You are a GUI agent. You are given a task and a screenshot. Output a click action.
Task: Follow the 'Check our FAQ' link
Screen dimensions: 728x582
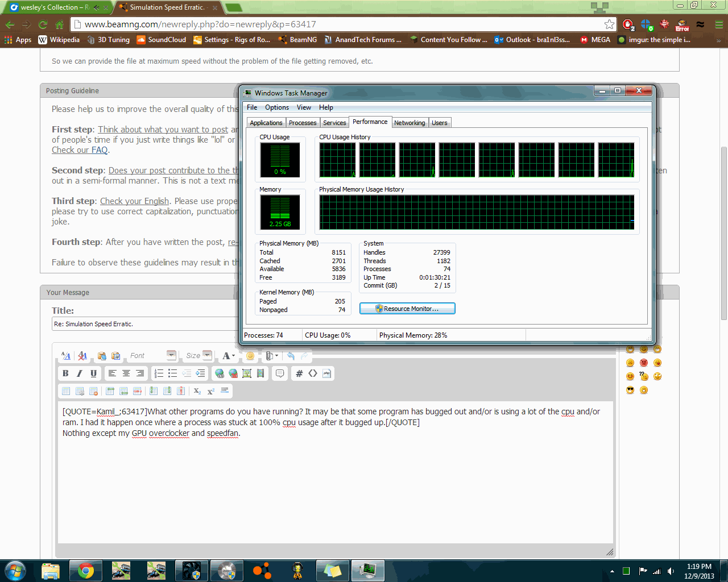pos(80,150)
